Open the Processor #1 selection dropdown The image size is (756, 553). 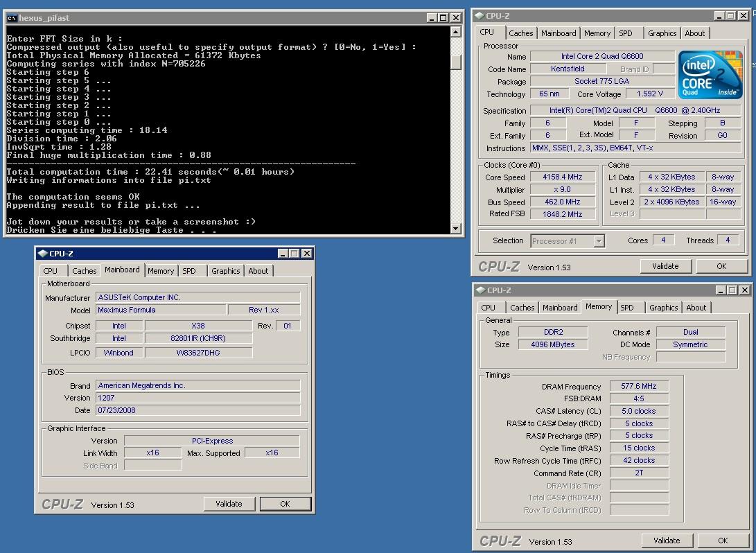click(599, 241)
